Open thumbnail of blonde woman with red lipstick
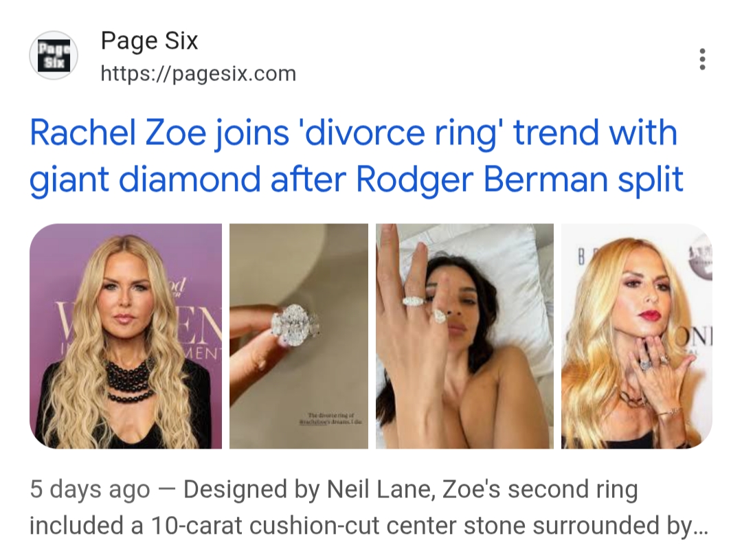This screenshot has width=742, height=560. (x=636, y=336)
